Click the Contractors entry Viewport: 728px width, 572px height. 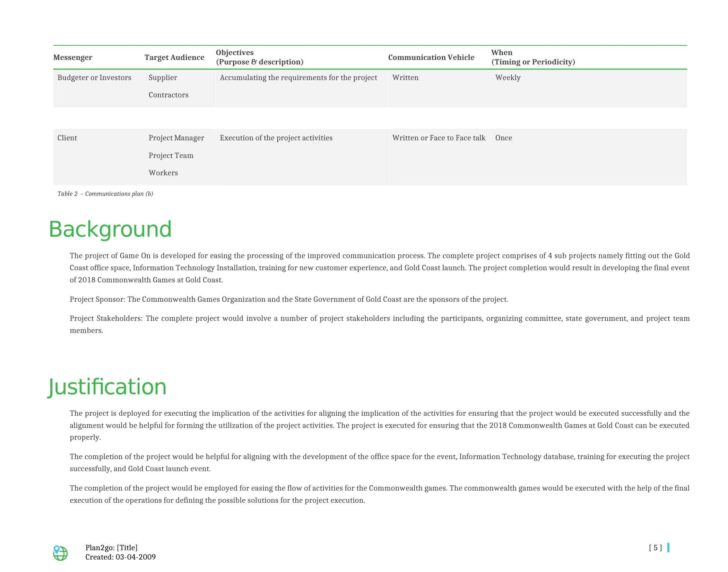[168, 95]
